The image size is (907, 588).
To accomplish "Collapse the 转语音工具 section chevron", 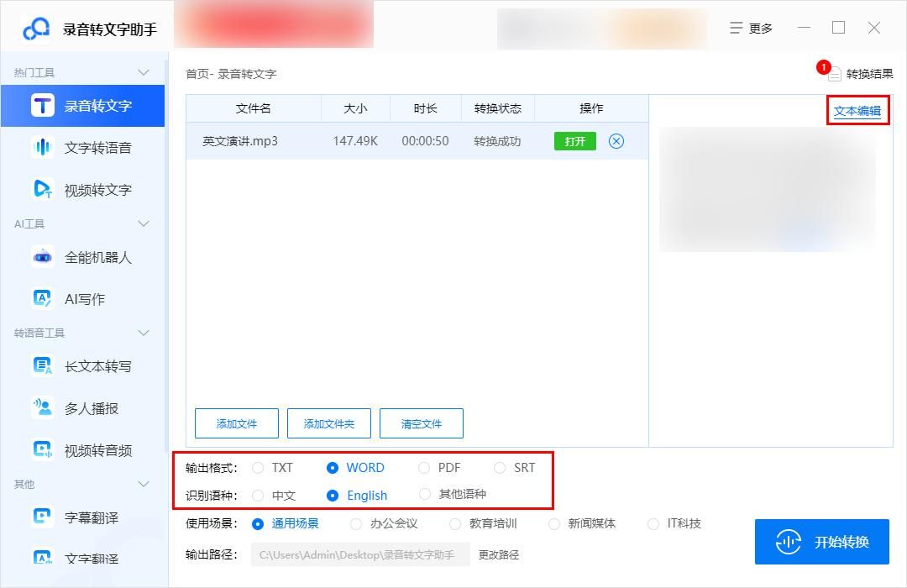I will [x=144, y=333].
